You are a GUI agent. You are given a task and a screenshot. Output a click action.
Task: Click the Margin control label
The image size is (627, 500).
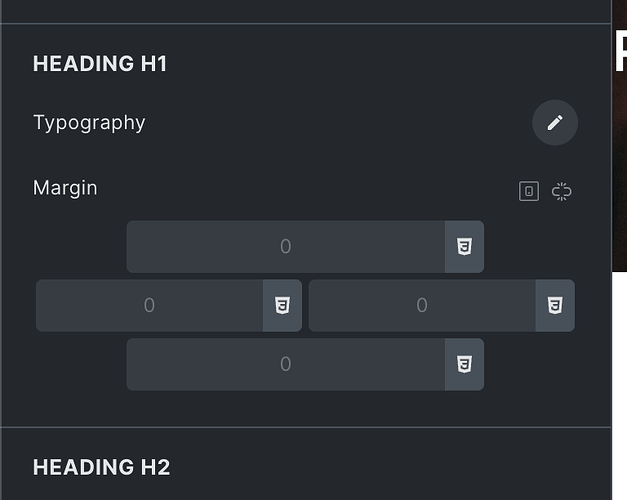65,188
